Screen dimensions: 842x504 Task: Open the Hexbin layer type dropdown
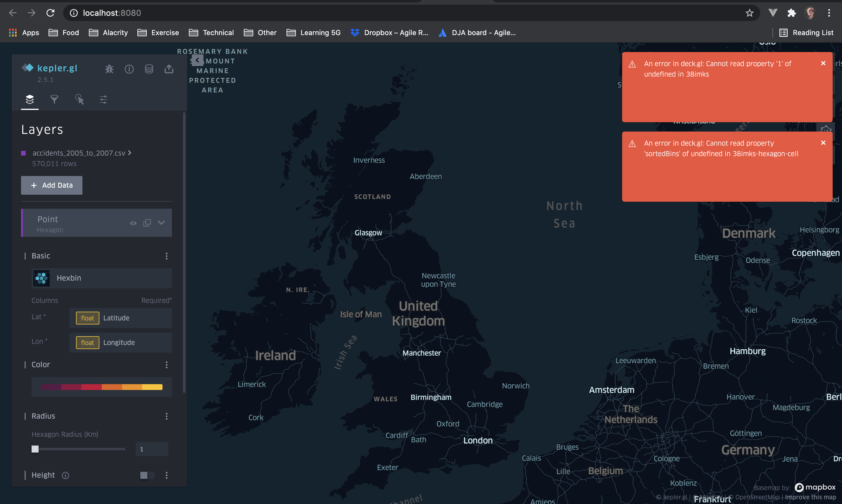pyautogui.click(x=101, y=278)
